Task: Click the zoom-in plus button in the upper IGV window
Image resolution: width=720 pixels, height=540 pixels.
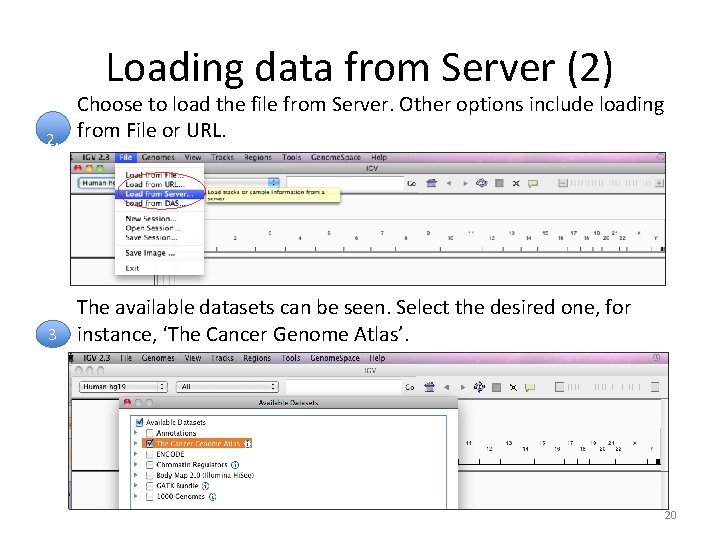Action: click(659, 183)
